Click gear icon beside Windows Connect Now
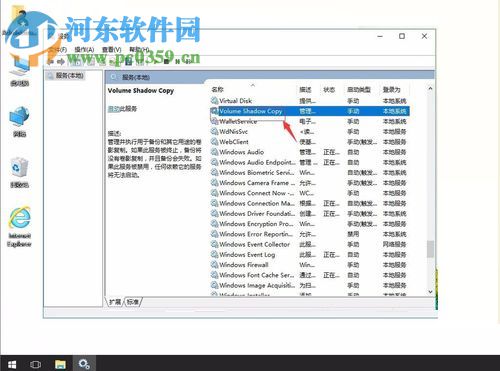 tap(214, 193)
